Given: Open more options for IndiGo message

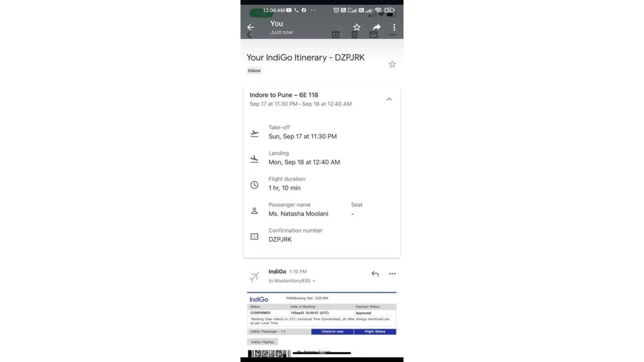Looking at the screenshot, I should coord(392,274).
